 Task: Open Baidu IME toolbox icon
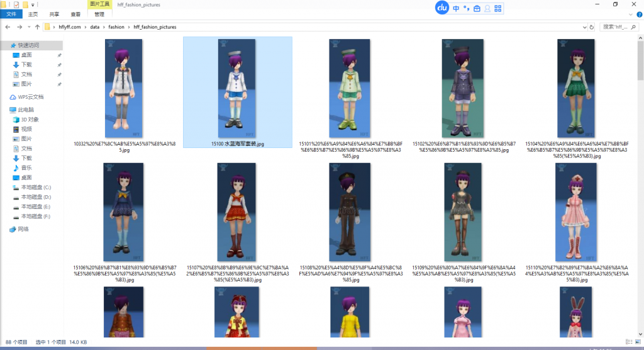[477, 9]
